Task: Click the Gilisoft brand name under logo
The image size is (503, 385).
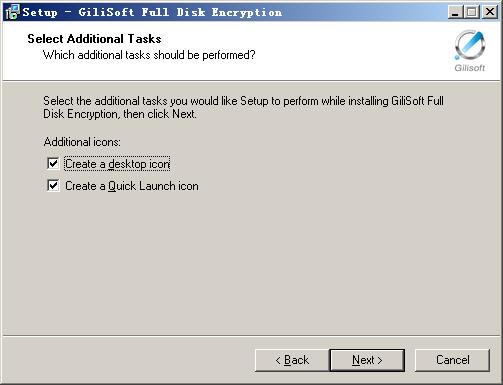Action: [x=470, y=68]
